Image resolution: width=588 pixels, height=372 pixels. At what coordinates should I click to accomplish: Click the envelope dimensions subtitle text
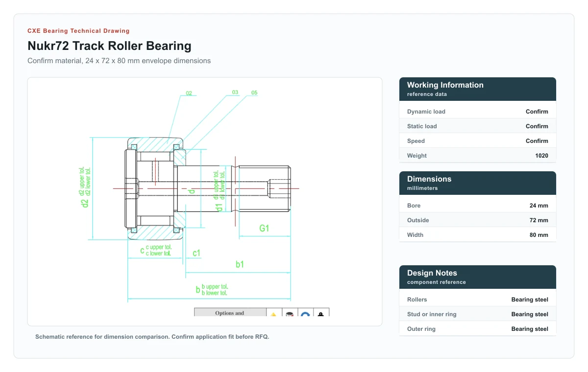pyautogui.click(x=119, y=61)
